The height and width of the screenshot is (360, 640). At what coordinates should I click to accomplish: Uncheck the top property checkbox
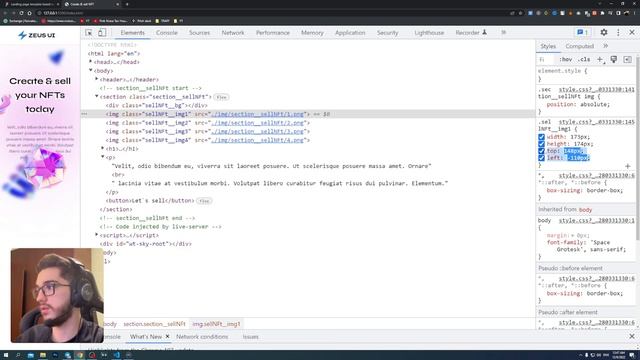[x=541, y=151]
